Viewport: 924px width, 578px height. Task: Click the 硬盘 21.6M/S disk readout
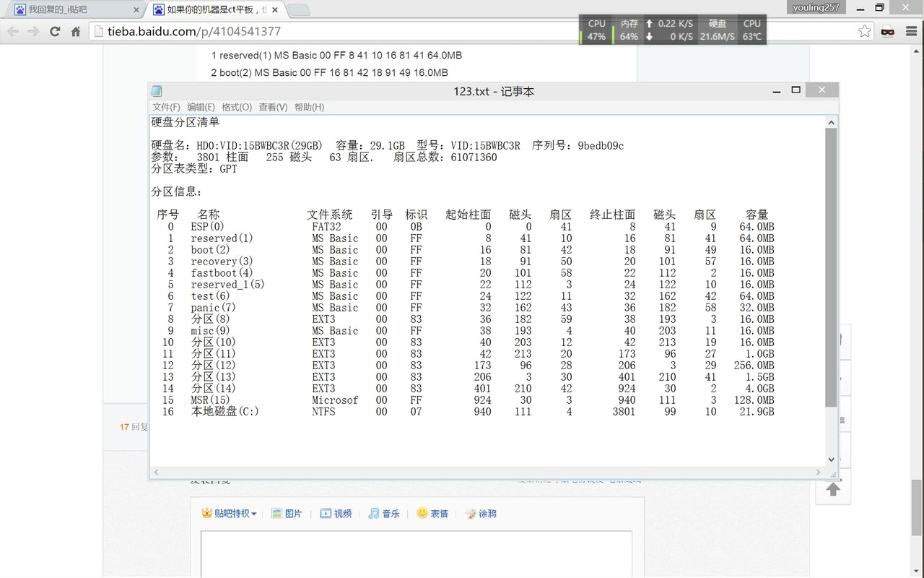pyautogui.click(x=718, y=30)
